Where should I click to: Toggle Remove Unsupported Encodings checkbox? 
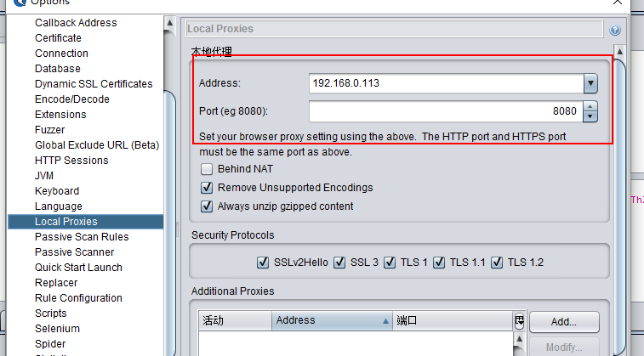coord(207,188)
